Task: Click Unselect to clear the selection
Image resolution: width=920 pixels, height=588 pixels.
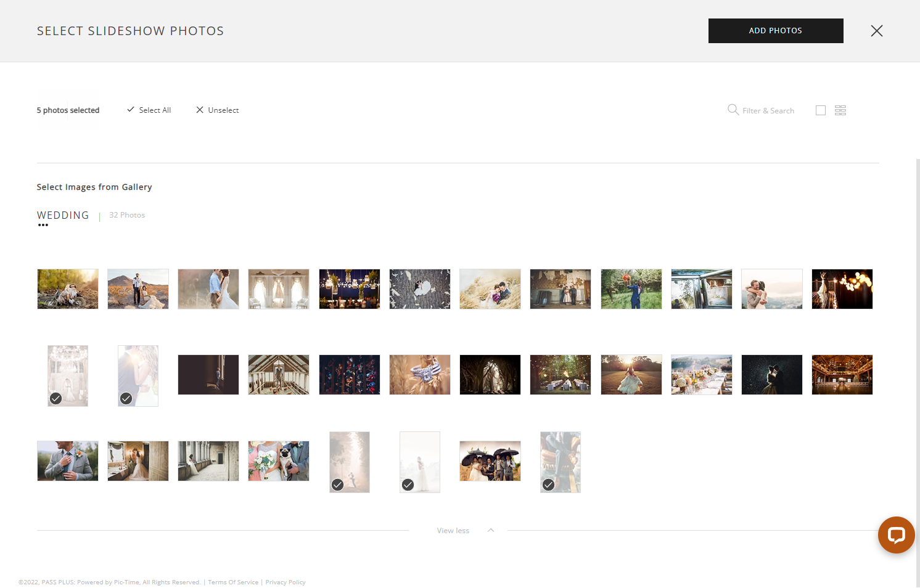Action: 217,110
